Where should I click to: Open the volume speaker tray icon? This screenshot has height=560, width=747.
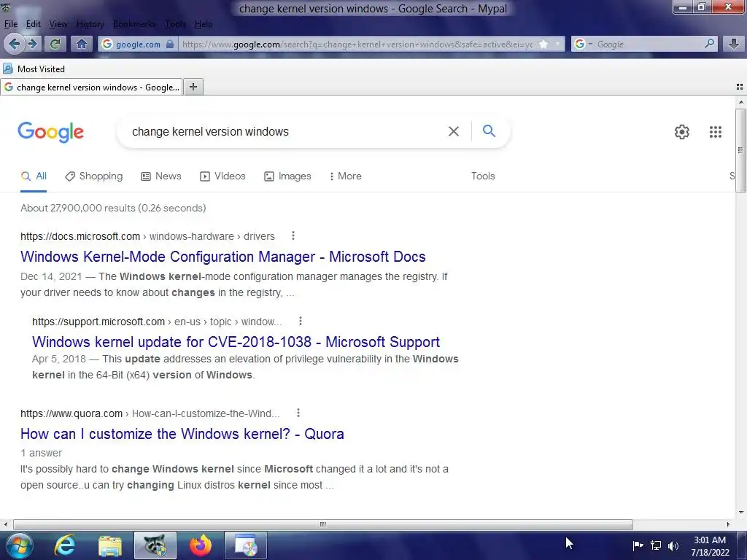[x=673, y=545]
